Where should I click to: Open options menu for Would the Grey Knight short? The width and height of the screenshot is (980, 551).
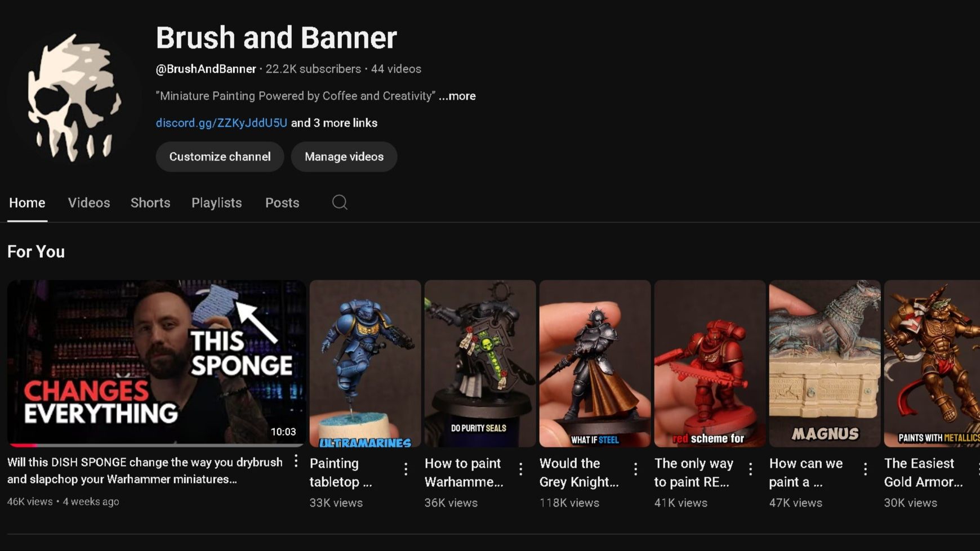635,469
